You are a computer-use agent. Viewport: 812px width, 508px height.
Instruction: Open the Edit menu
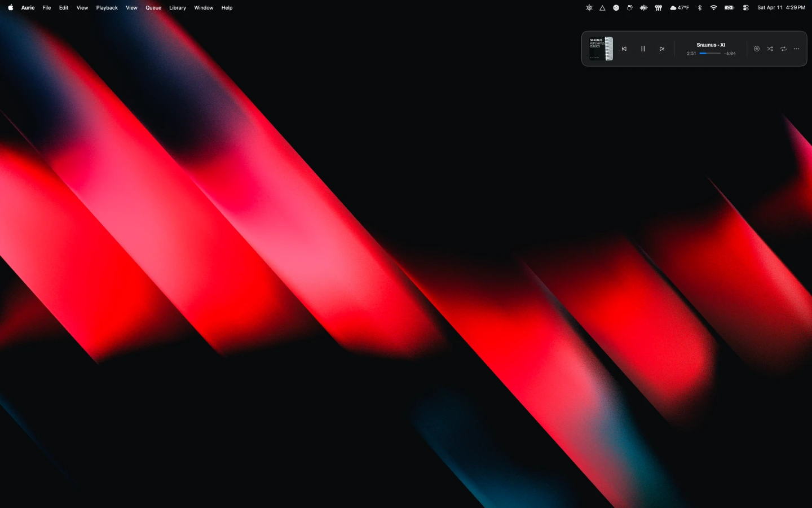[x=64, y=8]
